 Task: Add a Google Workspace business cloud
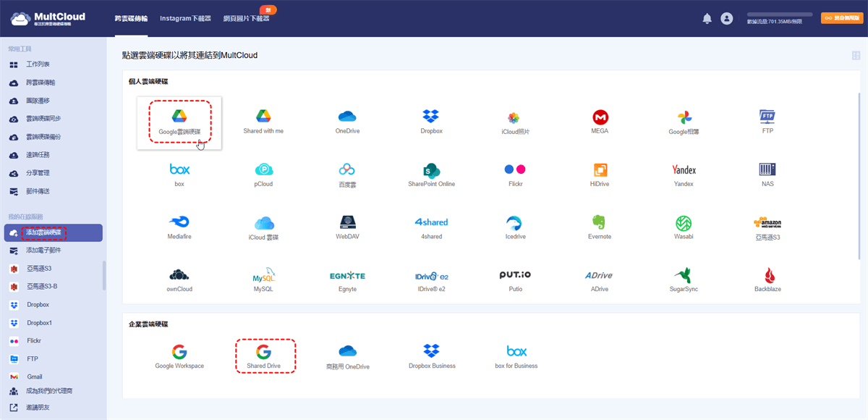[x=179, y=356]
